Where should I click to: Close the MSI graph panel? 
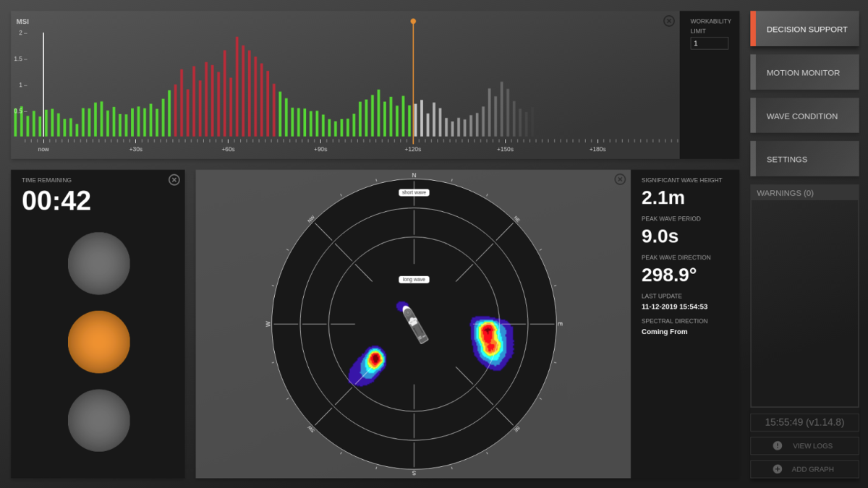[669, 21]
